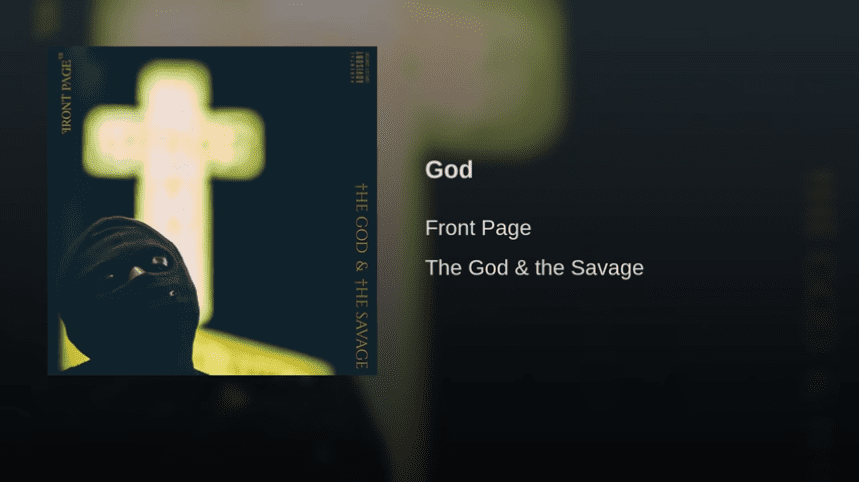
Task: Click the album cover artwork thumbnail
Action: click(x=213, y=211)
